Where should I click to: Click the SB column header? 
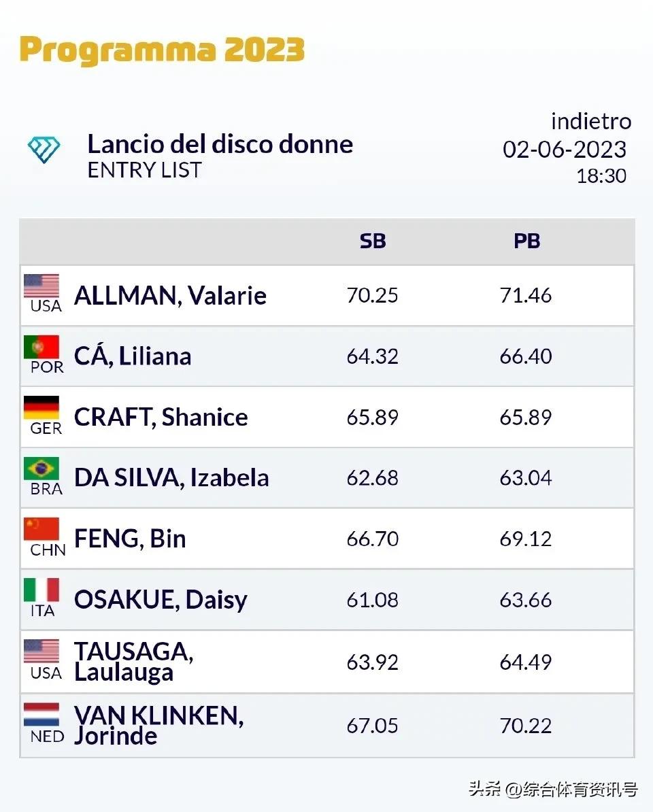(373, 241)
